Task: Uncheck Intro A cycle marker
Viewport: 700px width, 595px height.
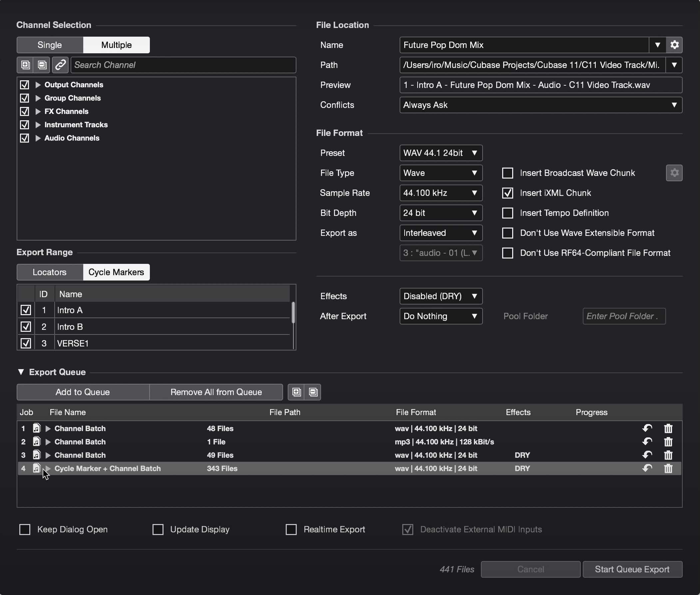Action: click(26, 310)
